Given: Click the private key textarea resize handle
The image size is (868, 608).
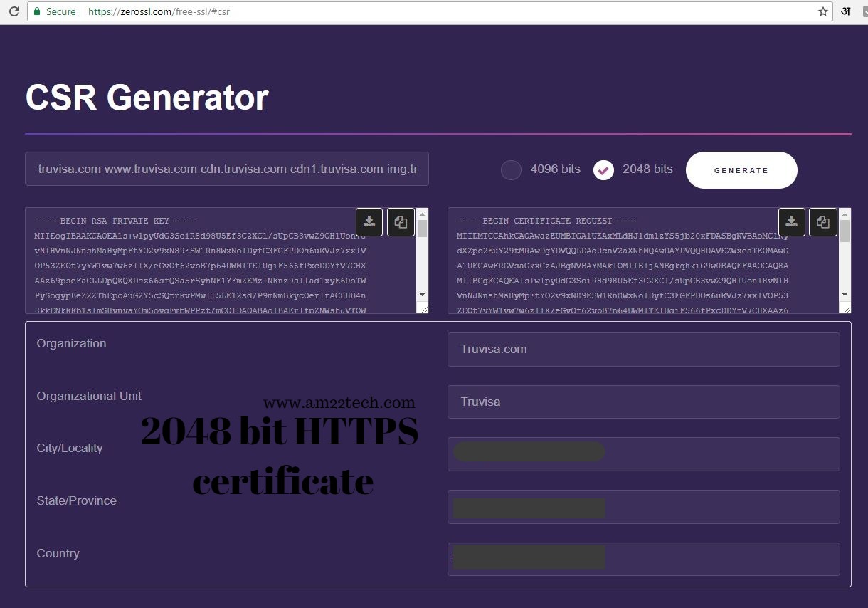Looking at the screenshot, I should point(423,308).
